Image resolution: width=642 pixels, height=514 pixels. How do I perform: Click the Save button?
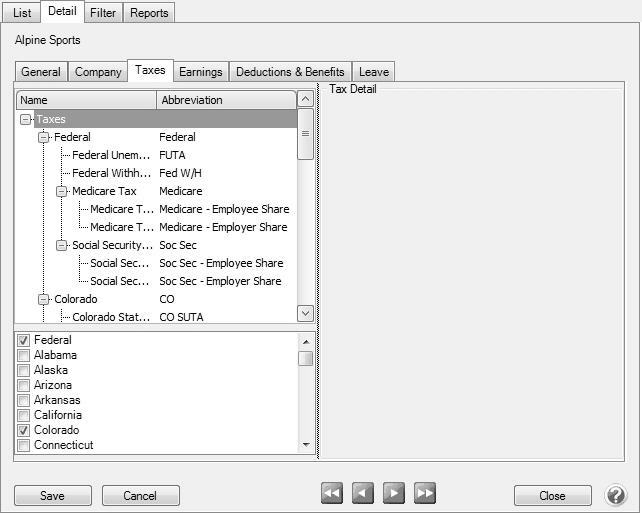pyautogui.click(x=52, y=496)
